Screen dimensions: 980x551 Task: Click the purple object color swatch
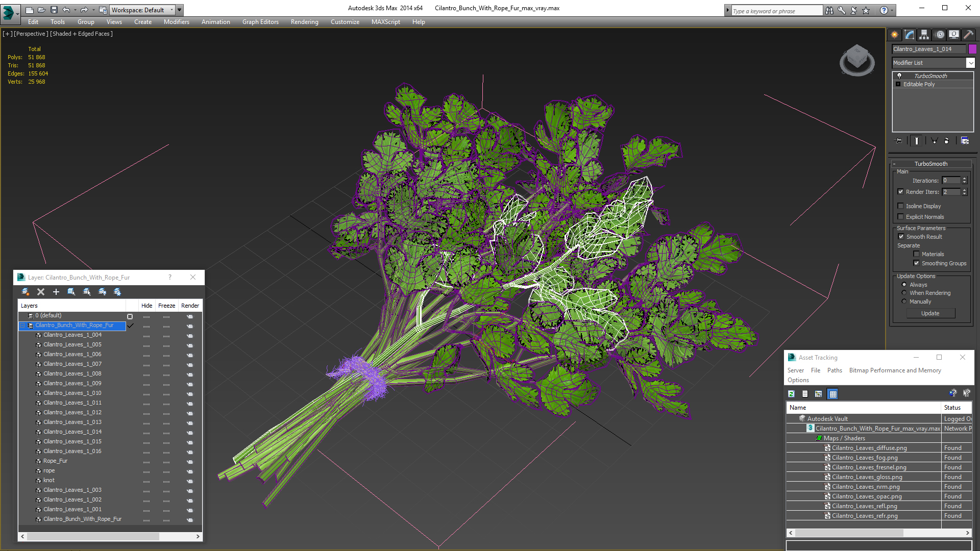(x=972, y=49)
